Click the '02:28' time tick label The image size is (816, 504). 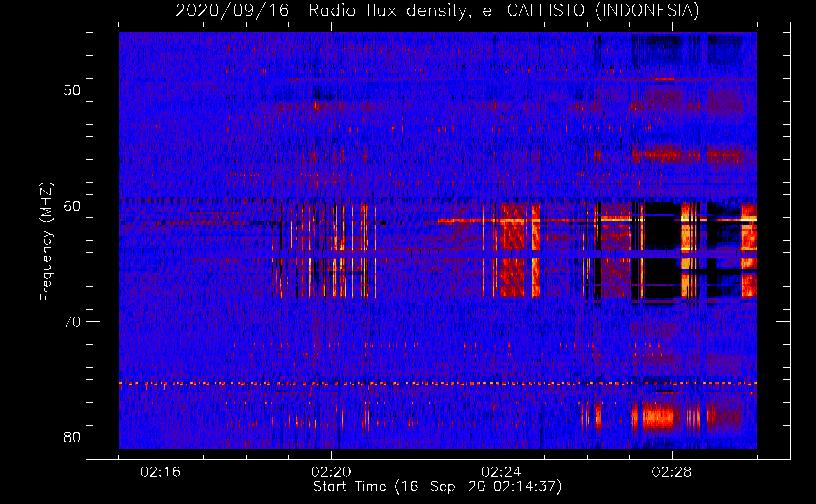pyautogui.click(x=672, y=472)
